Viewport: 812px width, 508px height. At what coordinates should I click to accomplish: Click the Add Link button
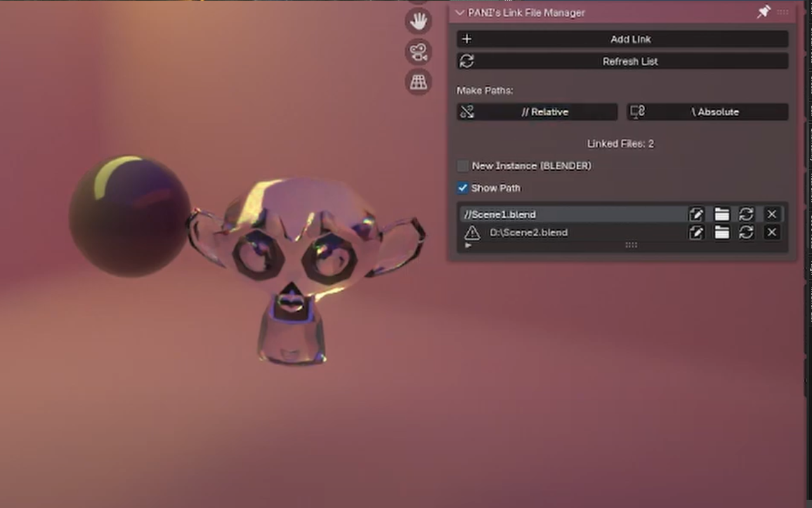622,39
